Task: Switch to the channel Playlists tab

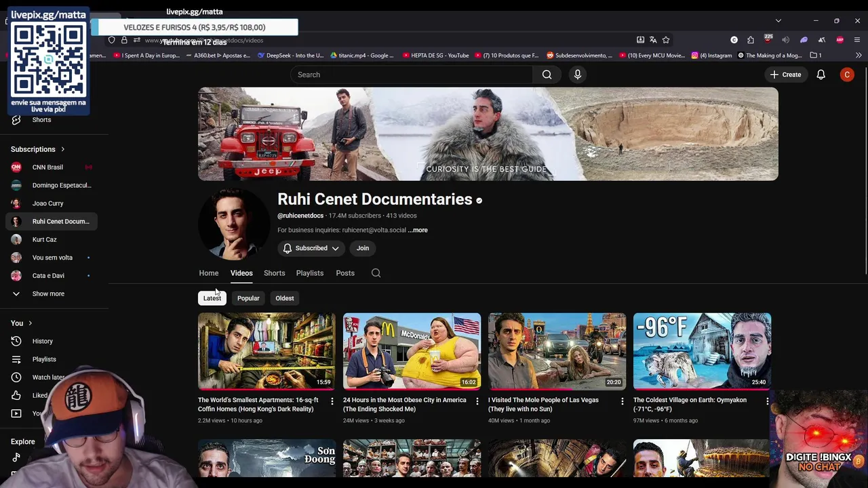Action: point(310,273)
